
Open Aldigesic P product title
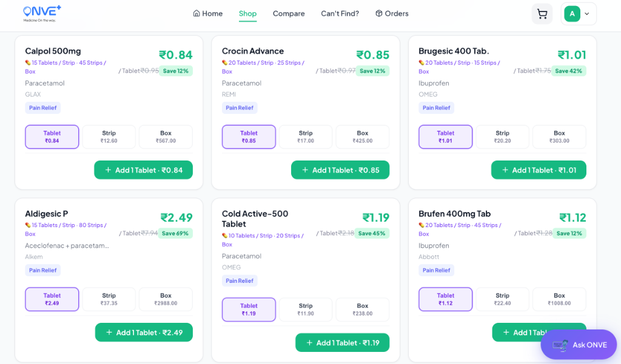click(x=46, y=214)
